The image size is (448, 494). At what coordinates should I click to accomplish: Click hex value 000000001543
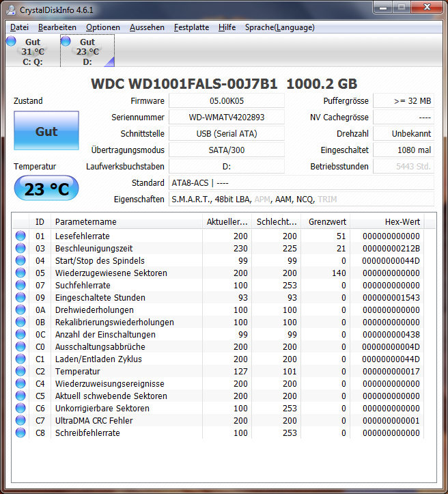391,297
